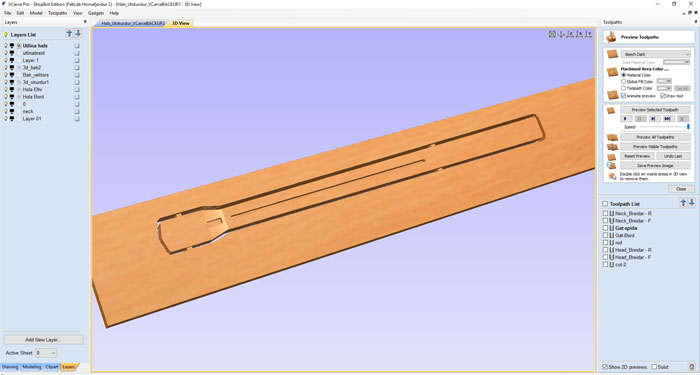The image size is (700, 375).
Task: Click Preview Selected Toolpath button
Action: coord(655,110)
